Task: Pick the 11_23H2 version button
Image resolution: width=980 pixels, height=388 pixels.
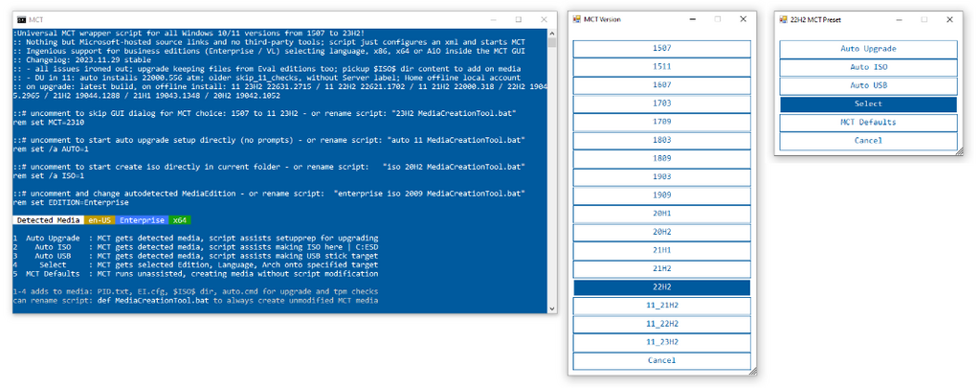Action: pos(662,342)
